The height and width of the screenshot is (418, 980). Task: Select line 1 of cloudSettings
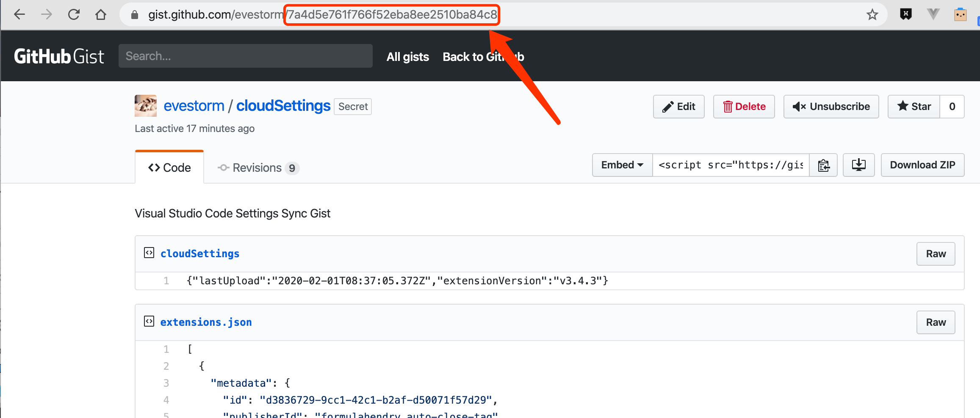click(x=166, y=281)
